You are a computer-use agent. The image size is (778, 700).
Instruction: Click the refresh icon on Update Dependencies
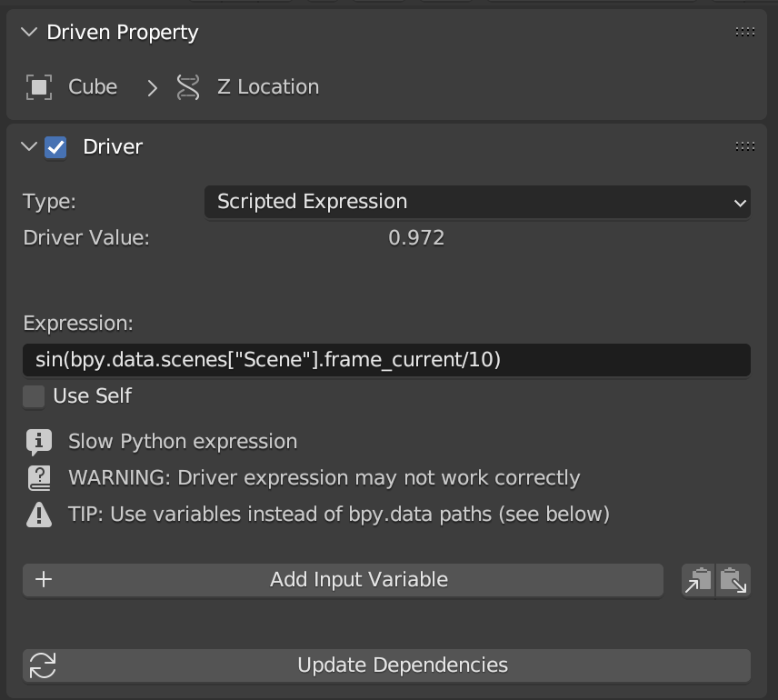click(42, 665)
